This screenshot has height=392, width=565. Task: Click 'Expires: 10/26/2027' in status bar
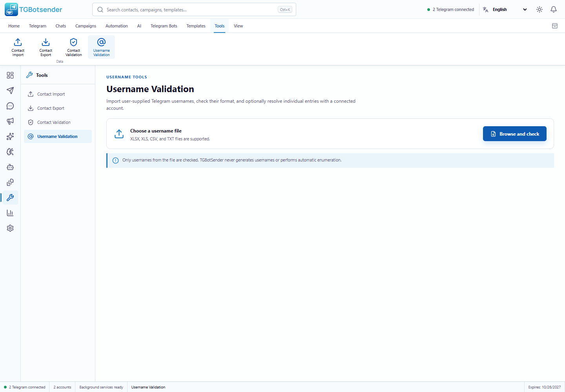click(545, 387)
